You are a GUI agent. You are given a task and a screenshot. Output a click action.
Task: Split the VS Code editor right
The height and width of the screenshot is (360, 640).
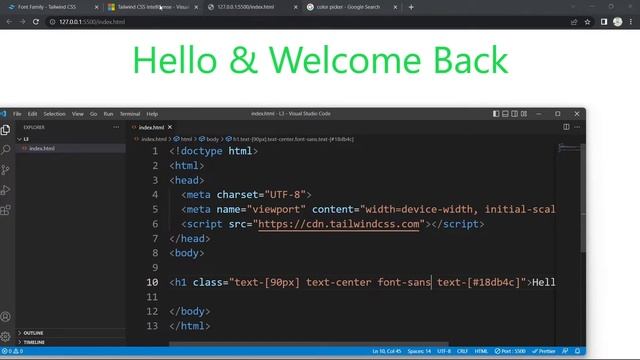(x=566, y=127)
